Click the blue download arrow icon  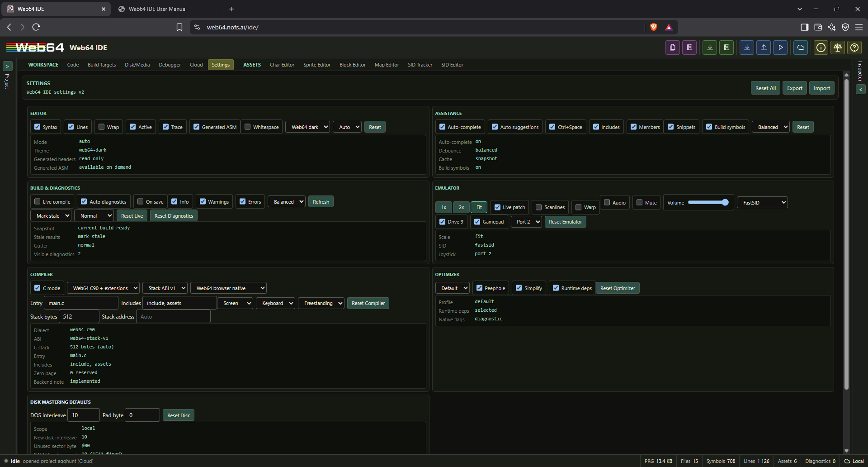pyautogui.click(x=747, y=48)
